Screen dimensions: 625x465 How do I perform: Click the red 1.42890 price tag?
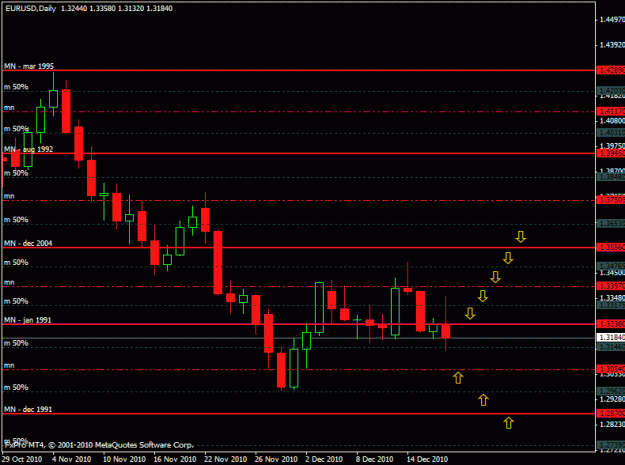(611, 70)
